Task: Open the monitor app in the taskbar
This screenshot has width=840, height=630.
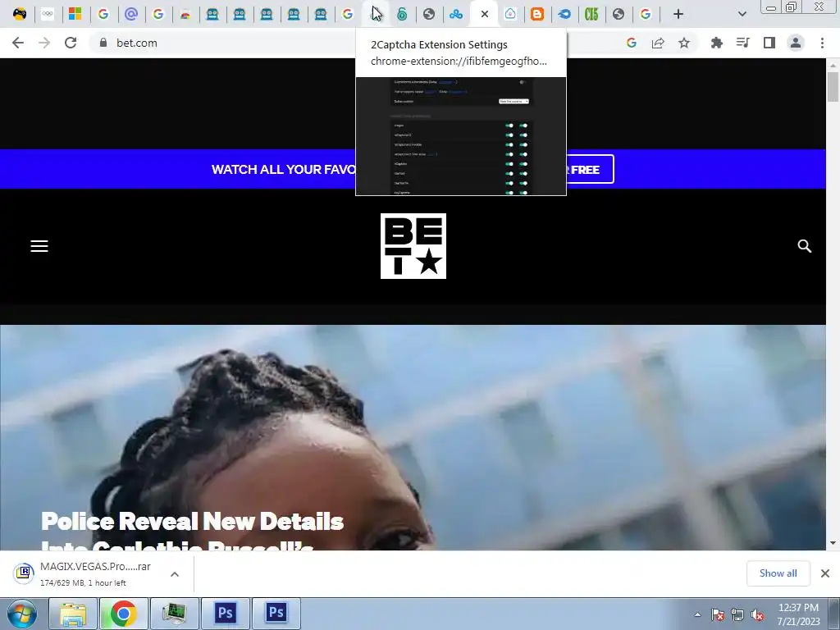Action: 174,614
